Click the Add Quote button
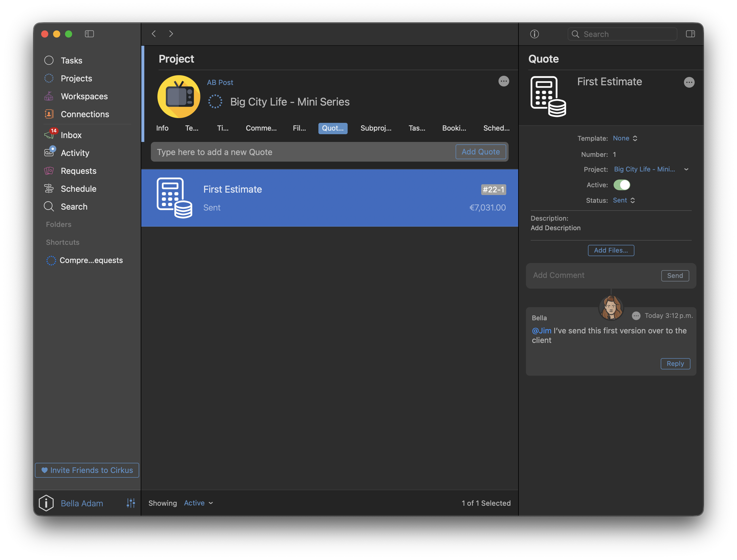737x560 pixels. [x=480, y=152]
